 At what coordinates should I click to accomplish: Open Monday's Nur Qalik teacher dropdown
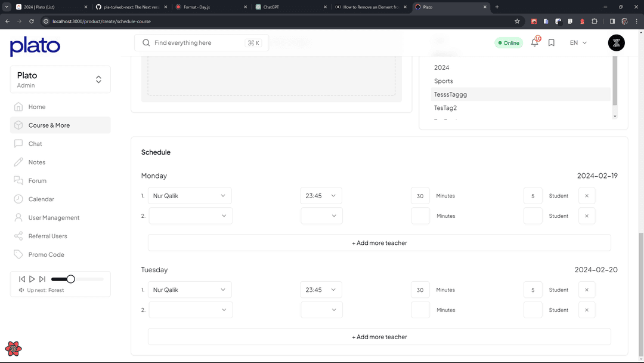pos(190,196)
